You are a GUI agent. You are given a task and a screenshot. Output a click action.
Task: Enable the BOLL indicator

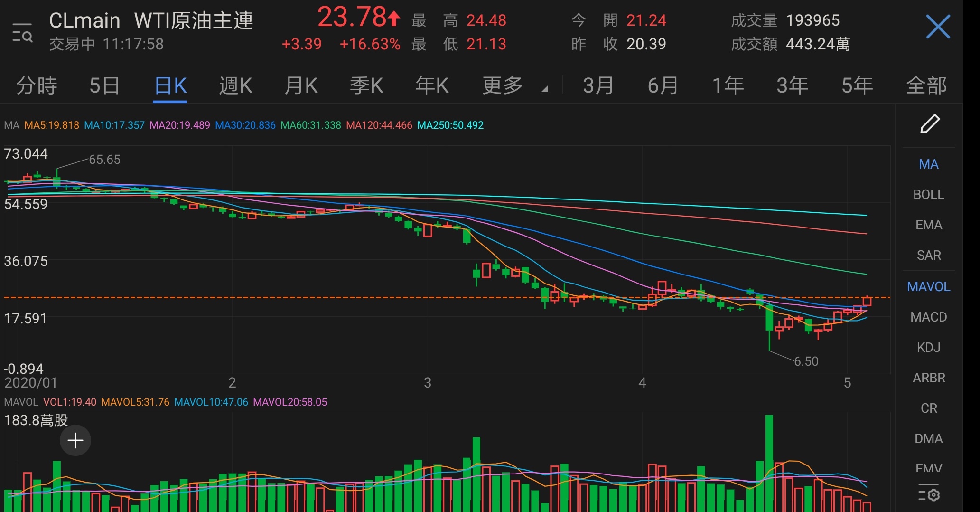928,195
